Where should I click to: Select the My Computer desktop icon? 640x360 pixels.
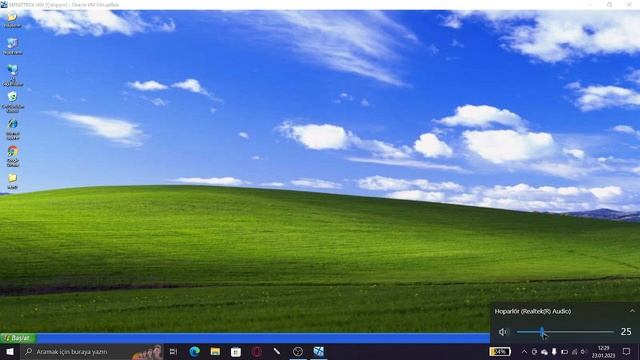coord(13,47)
